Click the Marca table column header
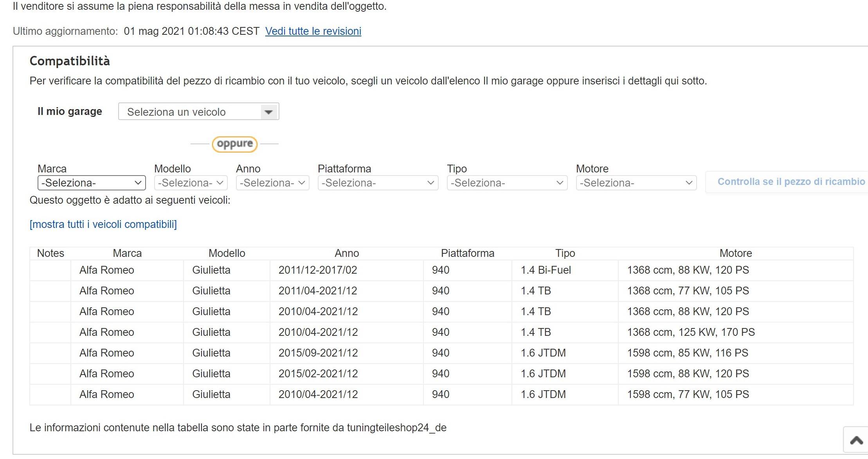The width and height of the screenshot is (868, 459). tap(127, 253)
